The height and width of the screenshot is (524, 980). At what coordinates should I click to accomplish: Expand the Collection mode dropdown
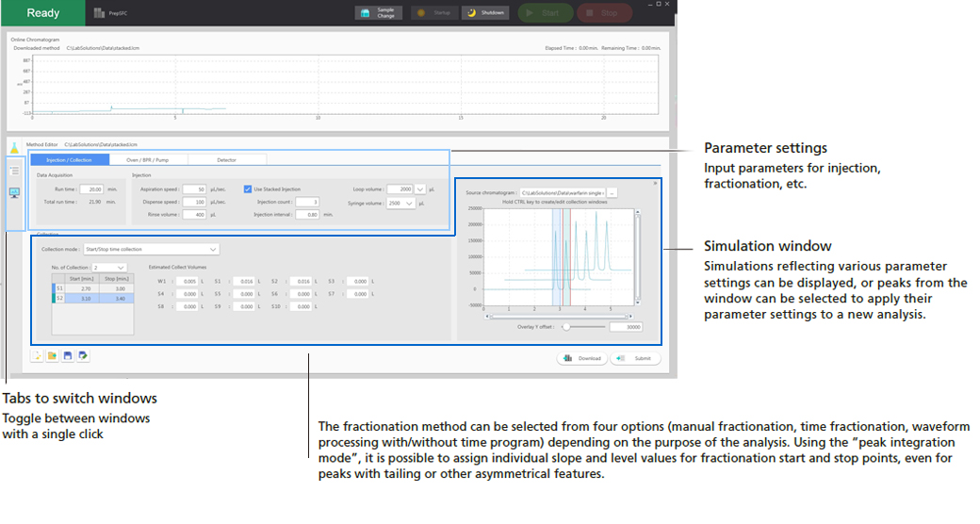(213, 249)
